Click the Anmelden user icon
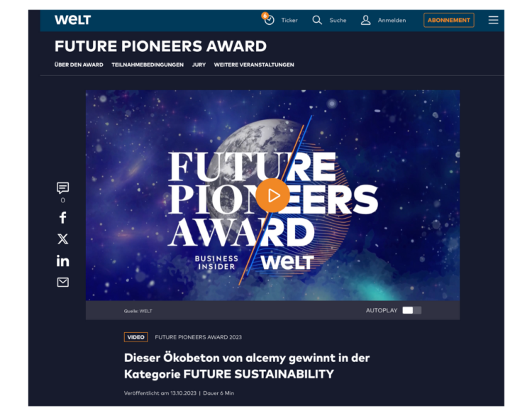Screen dimensions: 532x416 tap(366, 20)
